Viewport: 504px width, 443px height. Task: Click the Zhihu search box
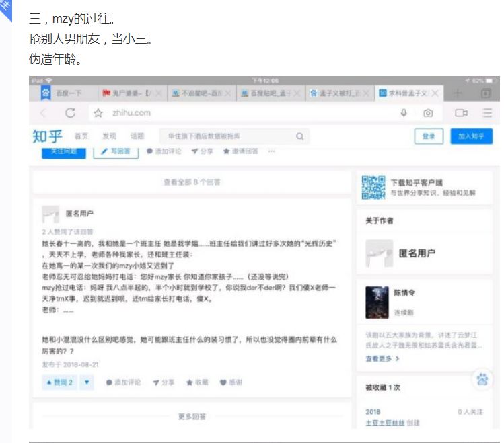(234, 136)
